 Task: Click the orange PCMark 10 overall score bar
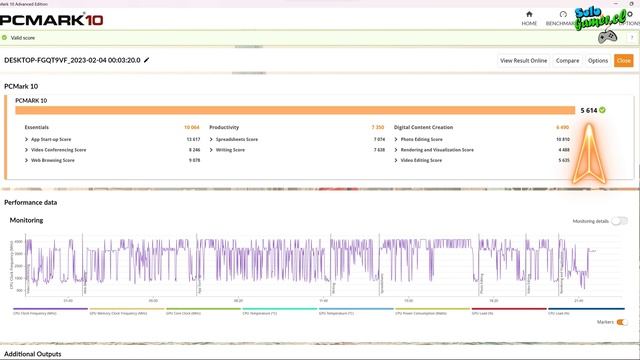pyautogui.click(x=295, y=110)
